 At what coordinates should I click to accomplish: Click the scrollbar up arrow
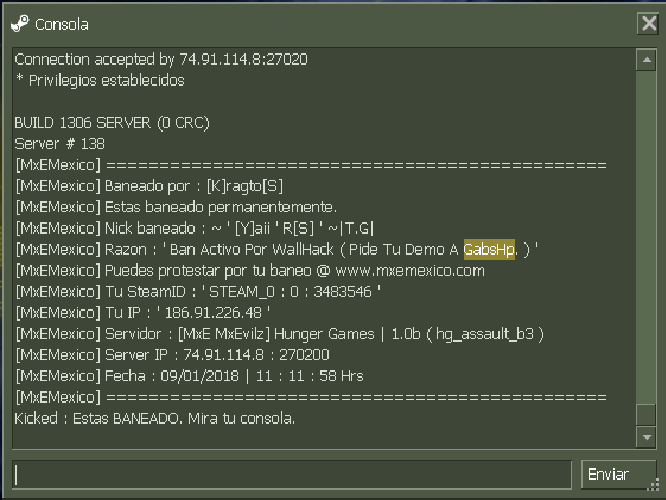(646, 60)
